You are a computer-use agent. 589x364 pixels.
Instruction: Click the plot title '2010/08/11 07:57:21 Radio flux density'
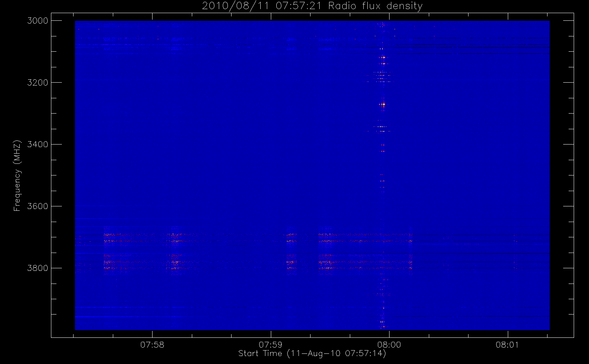coord(312,6)
